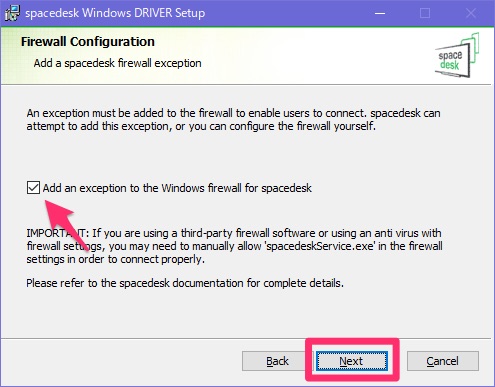The image size is (495, 387).
Task: Click the word 'IMPORTANT' in the notice
Action: tap(56, 233)
